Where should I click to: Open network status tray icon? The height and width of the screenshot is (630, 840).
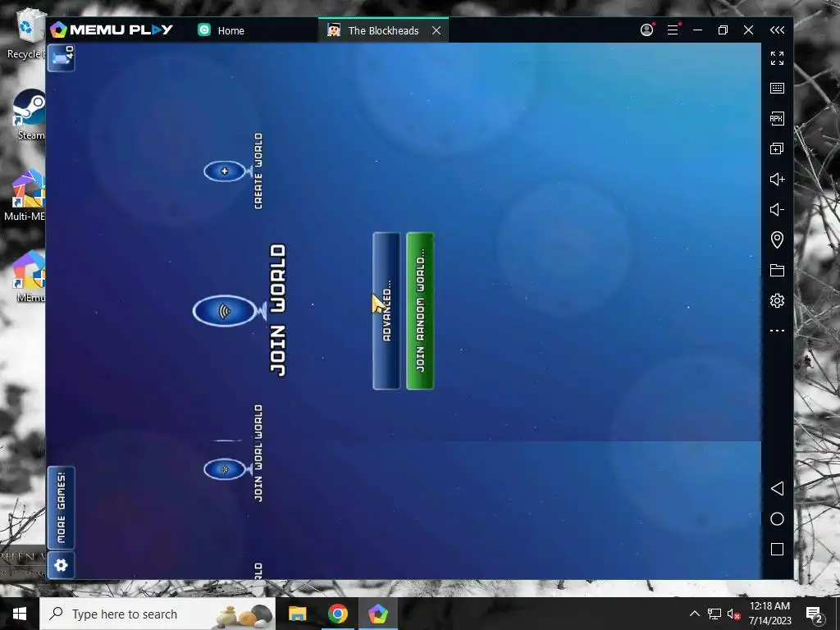(714, 614)
